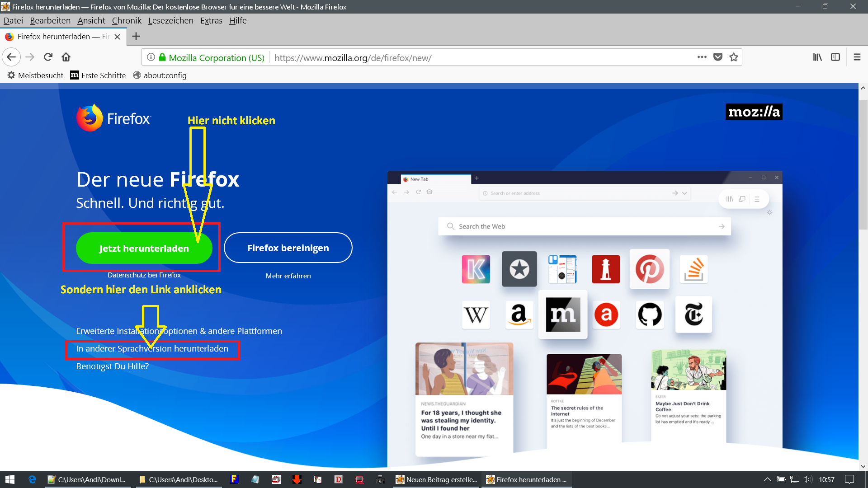The image size is (868, 488).
Task: Reload the current page
Action: click(48, 57)
